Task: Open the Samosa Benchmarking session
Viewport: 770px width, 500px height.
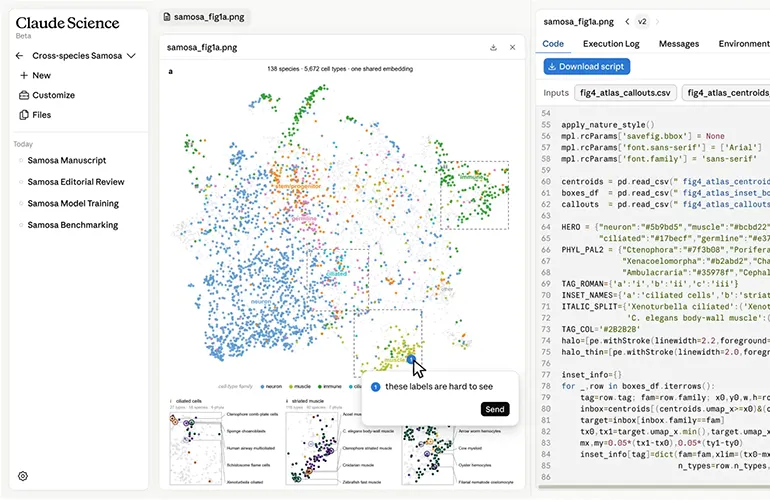Action: (x=73, y=225)
